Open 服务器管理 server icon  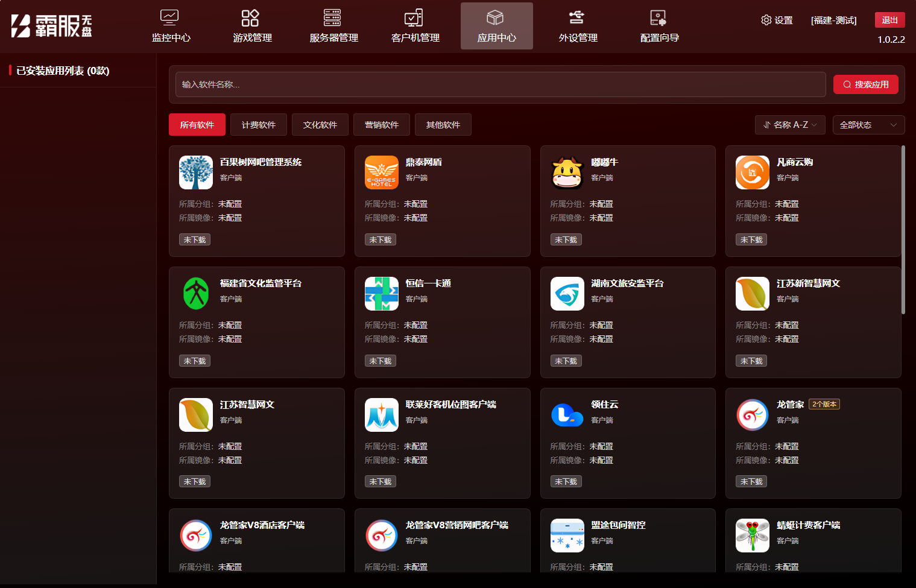point(332,17)
